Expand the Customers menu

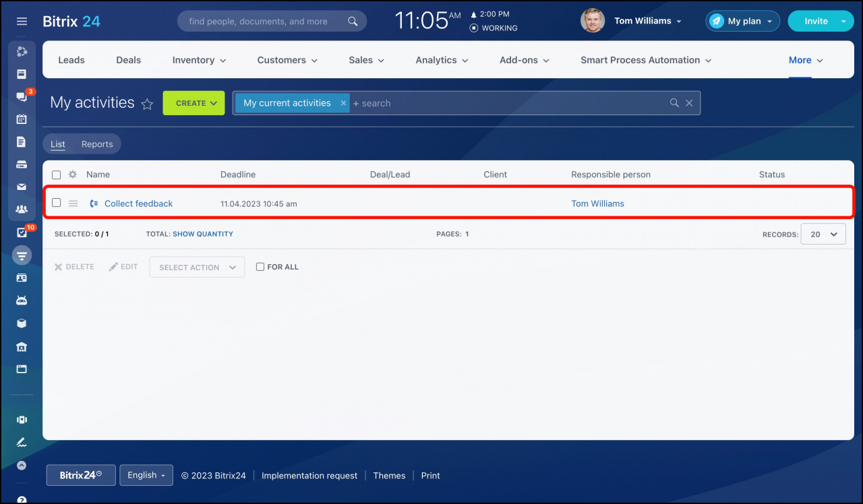[x=287, y=60]
